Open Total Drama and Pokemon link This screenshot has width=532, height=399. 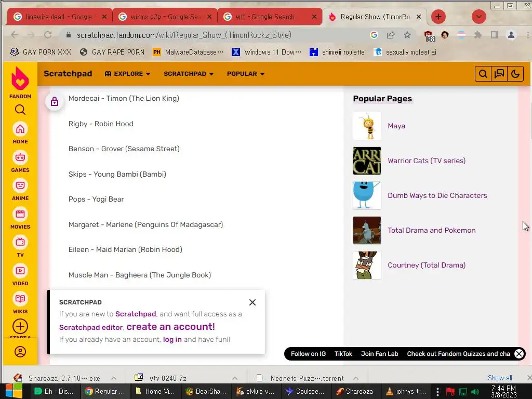[x=432, y=230]
